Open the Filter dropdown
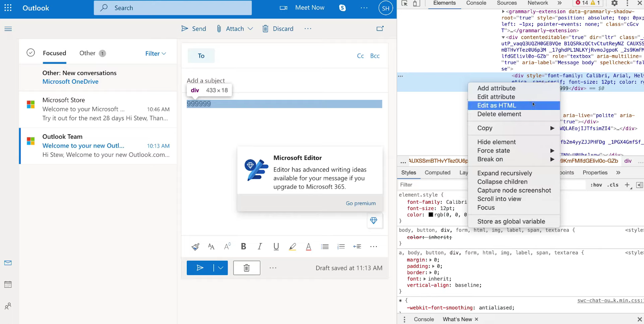This screenshot has height=324, width=644. click(x=156, y=54)
